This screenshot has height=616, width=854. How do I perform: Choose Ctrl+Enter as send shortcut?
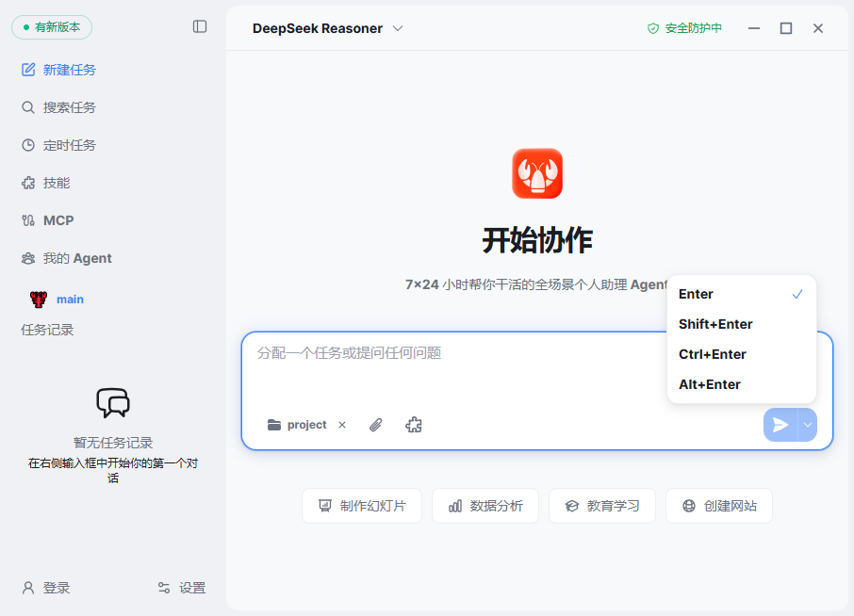point(741,354)
